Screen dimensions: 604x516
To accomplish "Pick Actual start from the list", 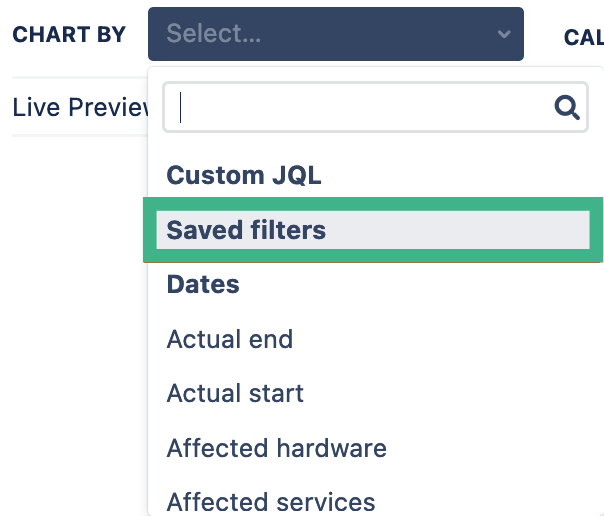I will [x=235, y=393].
